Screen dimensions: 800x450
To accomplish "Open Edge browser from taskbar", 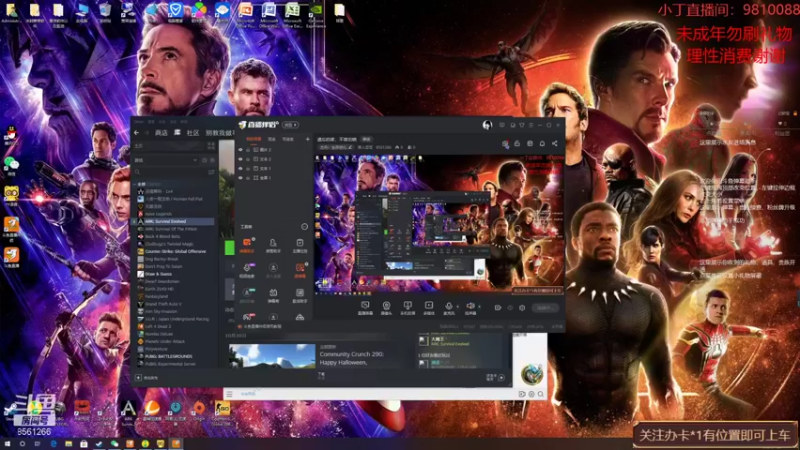I will point(53,444).
